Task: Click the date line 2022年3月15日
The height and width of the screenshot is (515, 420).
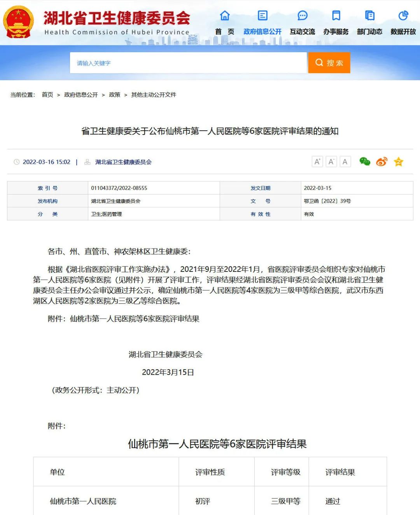Action: [x=168, y=372]
